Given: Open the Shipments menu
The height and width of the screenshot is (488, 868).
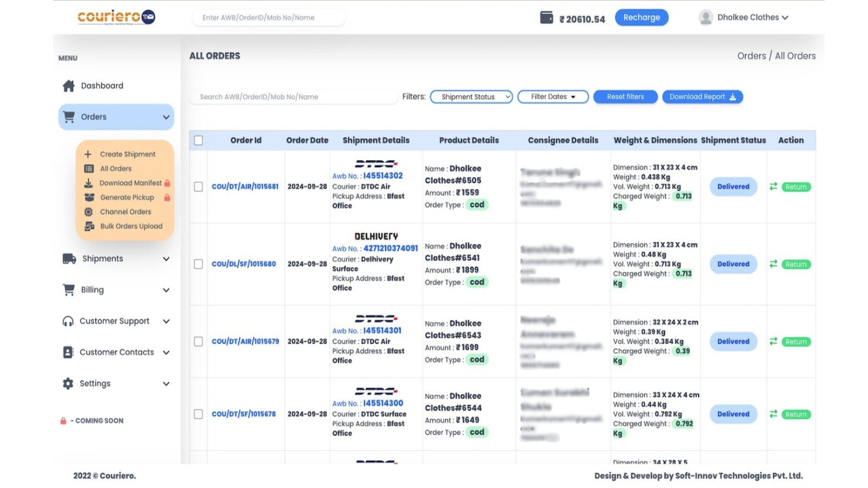Looking at the screenshot, I should 102,259.
